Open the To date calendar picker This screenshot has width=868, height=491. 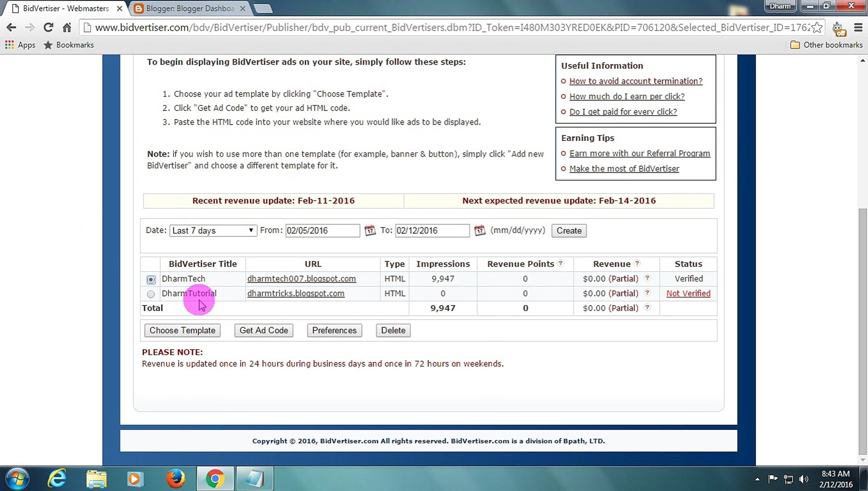click(x=480, y=230)
